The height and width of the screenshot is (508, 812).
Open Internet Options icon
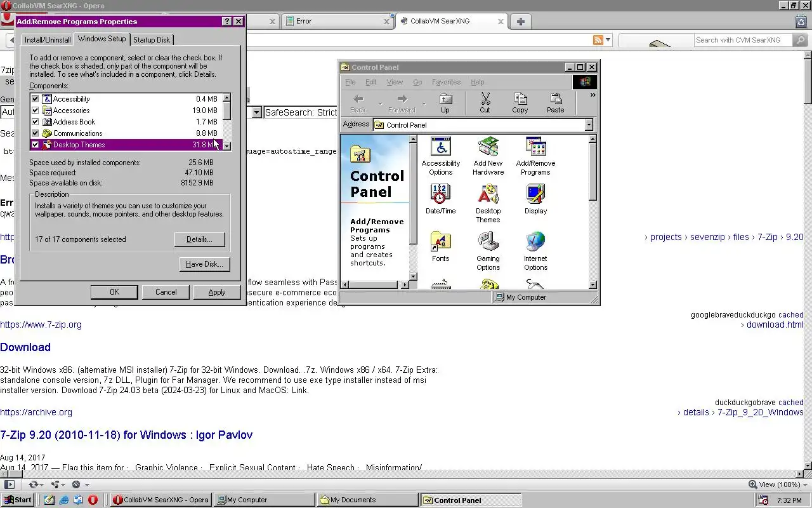[535, 251]
